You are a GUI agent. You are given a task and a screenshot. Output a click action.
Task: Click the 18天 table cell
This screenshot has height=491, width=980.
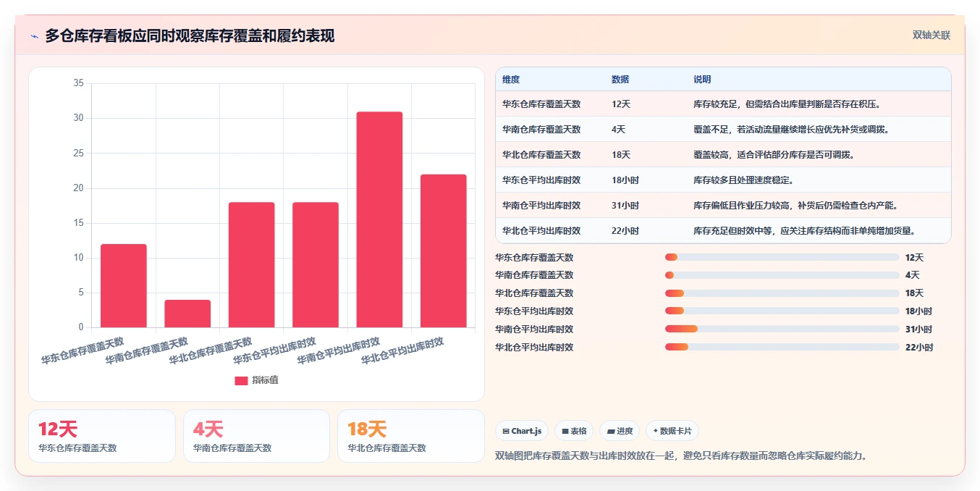pos(621,155)
